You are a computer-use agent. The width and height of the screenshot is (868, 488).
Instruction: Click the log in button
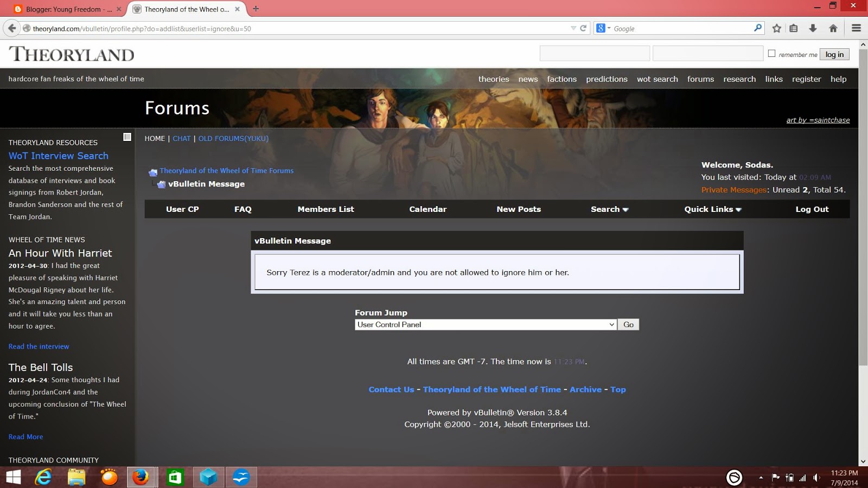coord(834,54)
